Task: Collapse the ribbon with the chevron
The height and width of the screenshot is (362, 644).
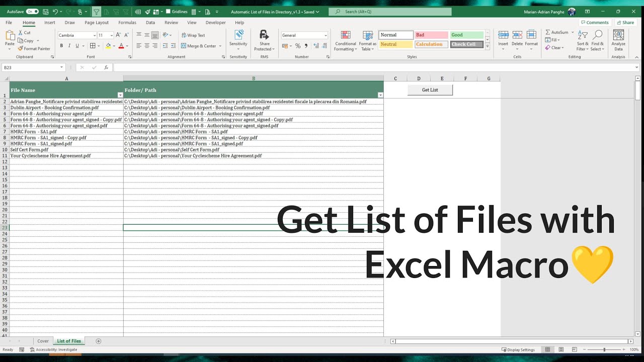Action: pyautogui.click(x=637, y=57)
